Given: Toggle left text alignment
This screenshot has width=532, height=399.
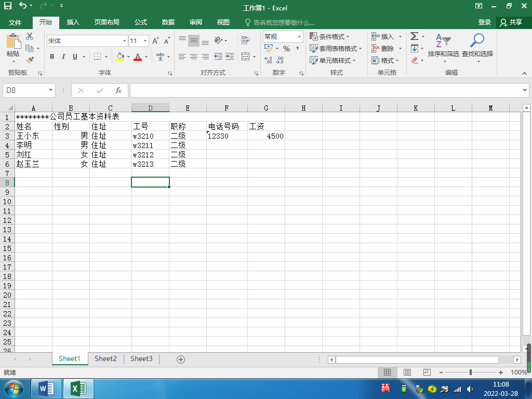Looking at the screenshot, I should 182,56.
